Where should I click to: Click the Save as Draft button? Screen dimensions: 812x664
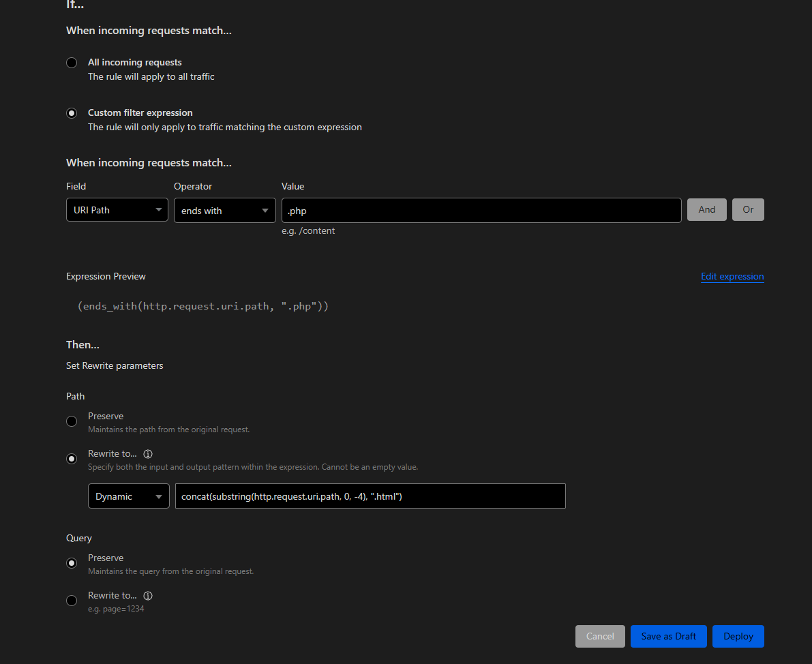pos(668,636)
